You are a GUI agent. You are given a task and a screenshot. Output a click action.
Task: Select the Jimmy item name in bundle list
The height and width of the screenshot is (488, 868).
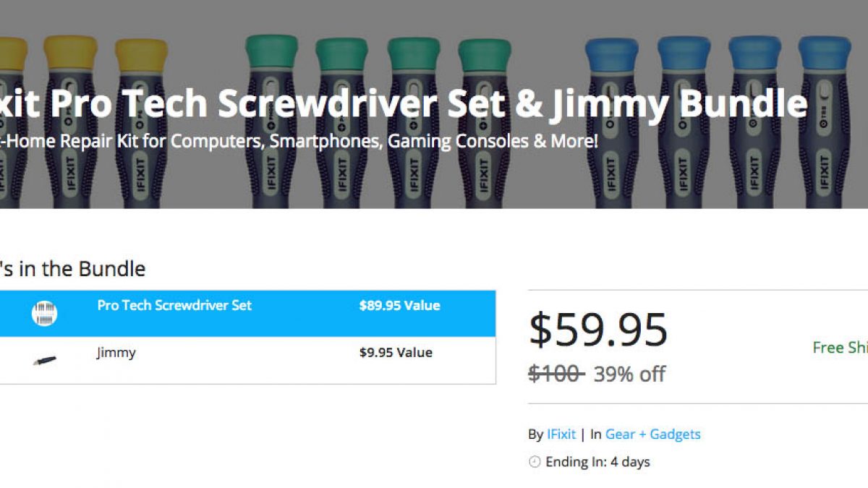(116, 353)
